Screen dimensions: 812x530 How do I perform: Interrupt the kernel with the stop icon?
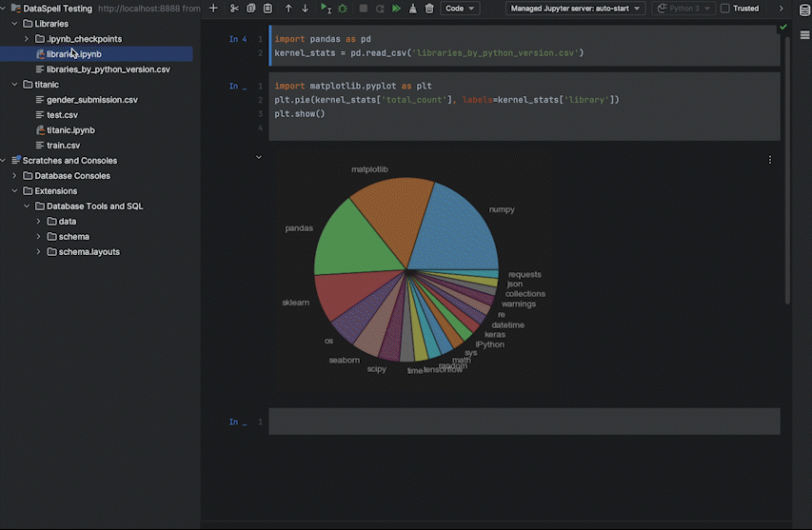[364, 9]
